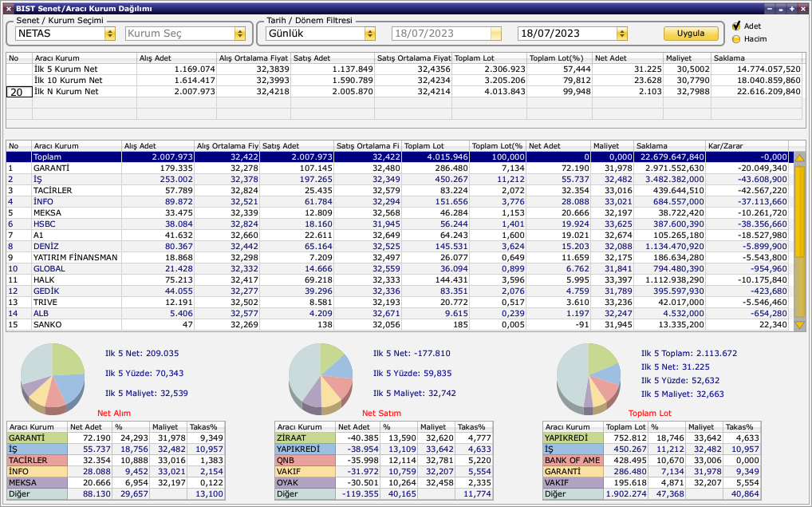Click the X icon left of window title

point(8,9)
